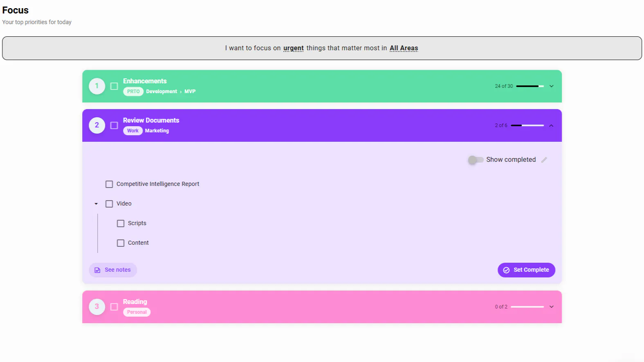Click the 2 of 6 count text
Screen dimensions: 644x362
[x=501, y=125]
